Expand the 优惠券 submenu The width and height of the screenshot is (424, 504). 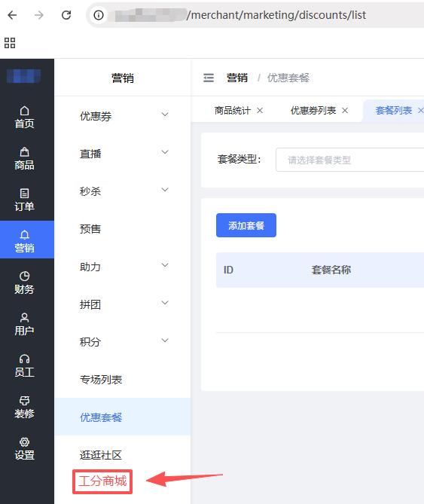coord(123,116)
